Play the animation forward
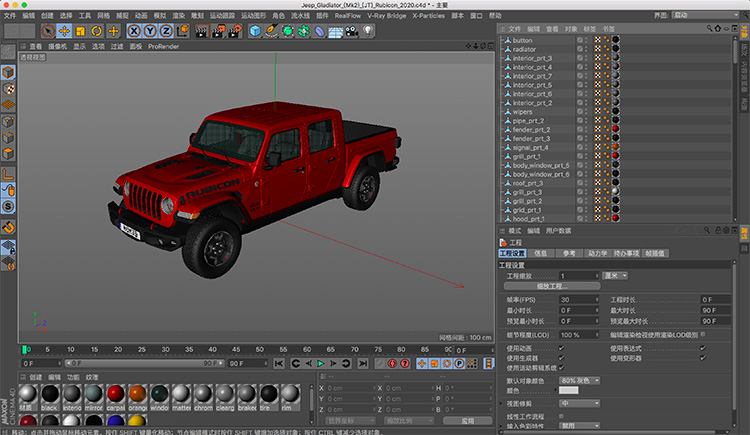Image resolution: width=750 pixels, height=435 pixels. (x=321, y=364)
